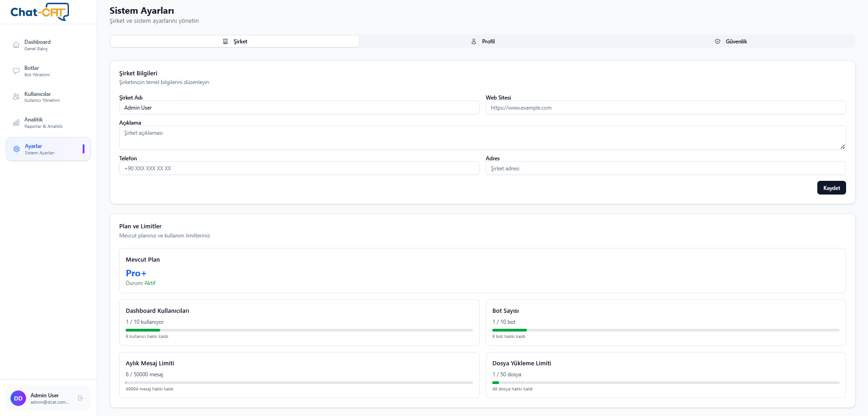Select the Şirket tab
This screenshot has height=416, width=868.
point(235,42)
